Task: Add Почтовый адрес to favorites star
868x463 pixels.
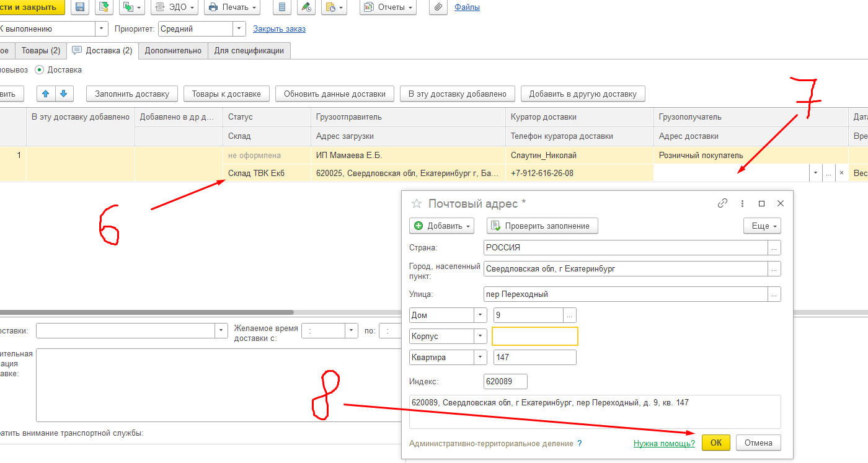Action: pyautogui.click(x=417, y=203)
